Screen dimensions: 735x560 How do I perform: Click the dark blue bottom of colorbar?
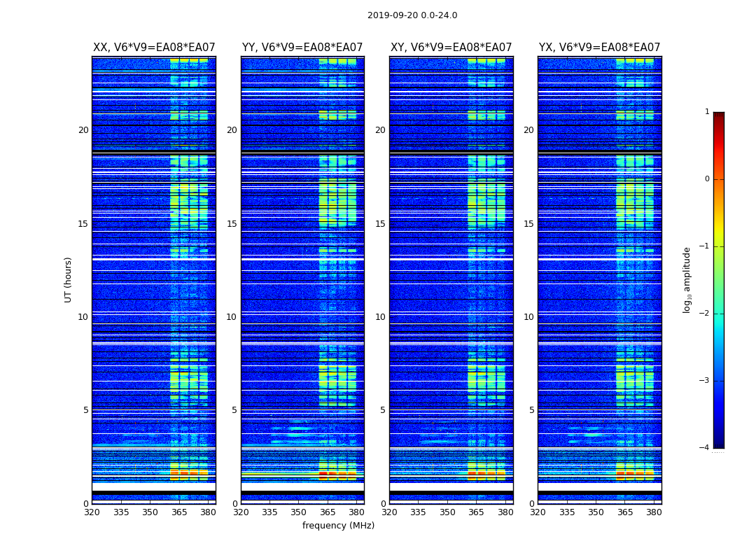pyautogui.click(x=718, y=444)
